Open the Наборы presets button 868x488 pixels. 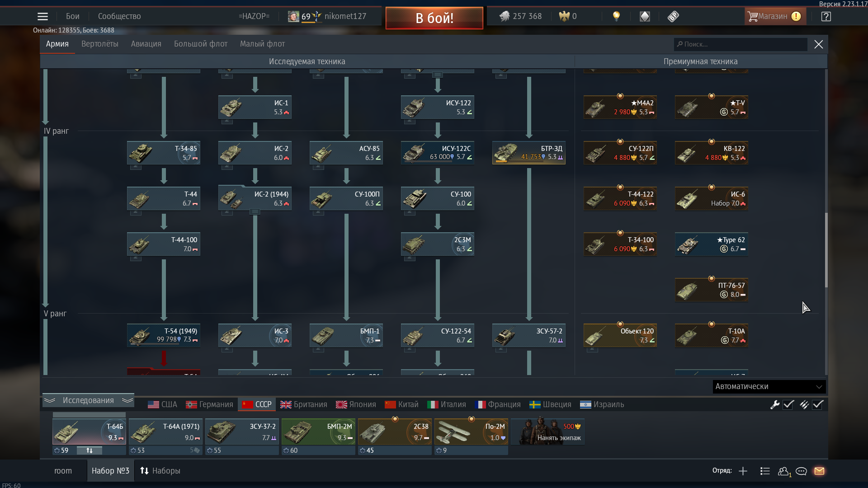pos(160,471)
